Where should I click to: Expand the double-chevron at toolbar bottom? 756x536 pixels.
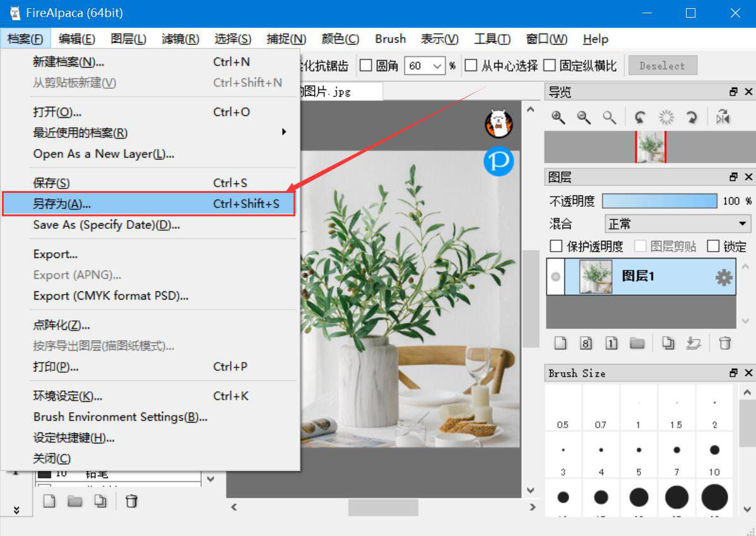[x=16, y=510]
